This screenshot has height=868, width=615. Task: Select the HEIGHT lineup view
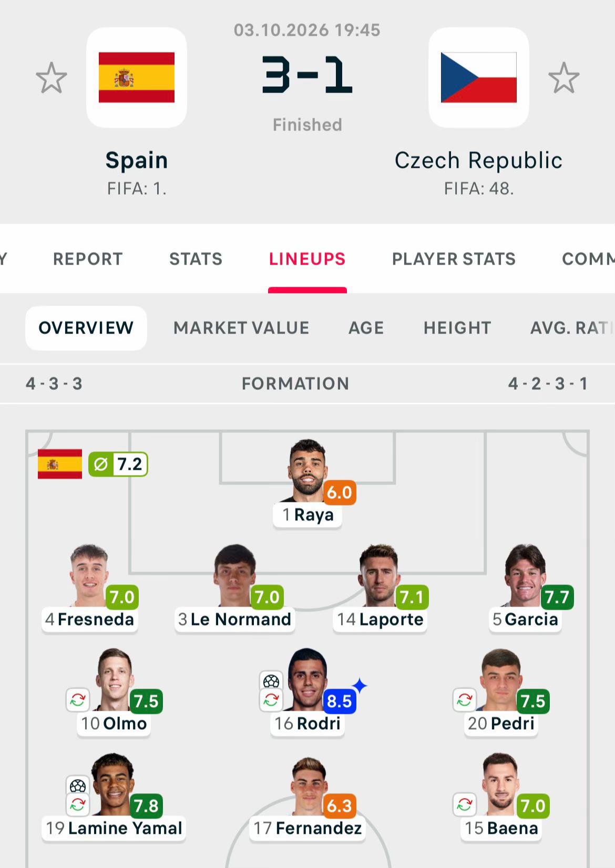457,328
